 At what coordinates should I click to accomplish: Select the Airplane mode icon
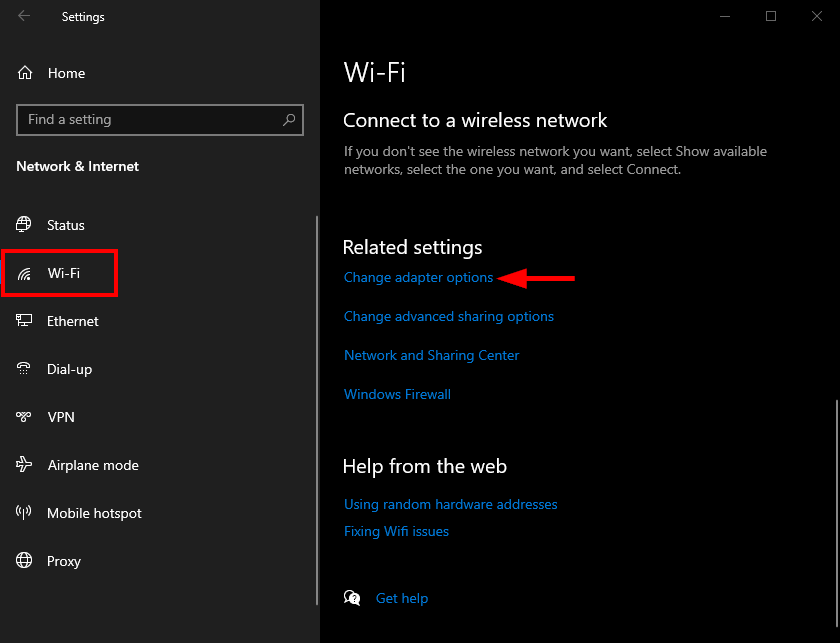click(x=22, y=465)
